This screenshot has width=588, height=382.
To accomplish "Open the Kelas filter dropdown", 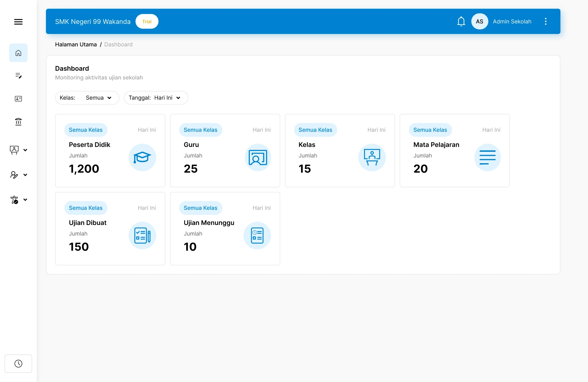I will (87, 98).
